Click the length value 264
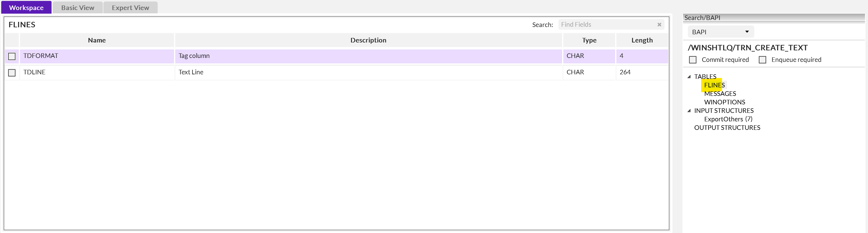This screenshot has height=233, width=868. pos(642,72)
